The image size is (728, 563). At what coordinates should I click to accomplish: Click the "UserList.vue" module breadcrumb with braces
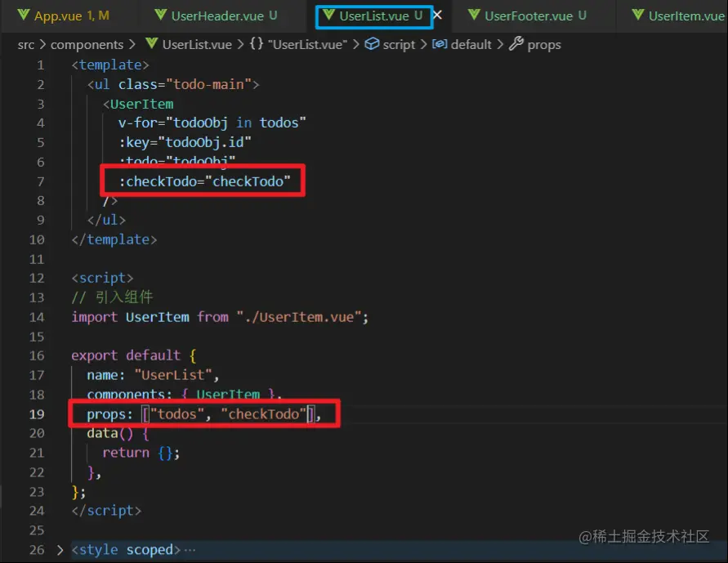pyautogui.click(x=307, y=45)
